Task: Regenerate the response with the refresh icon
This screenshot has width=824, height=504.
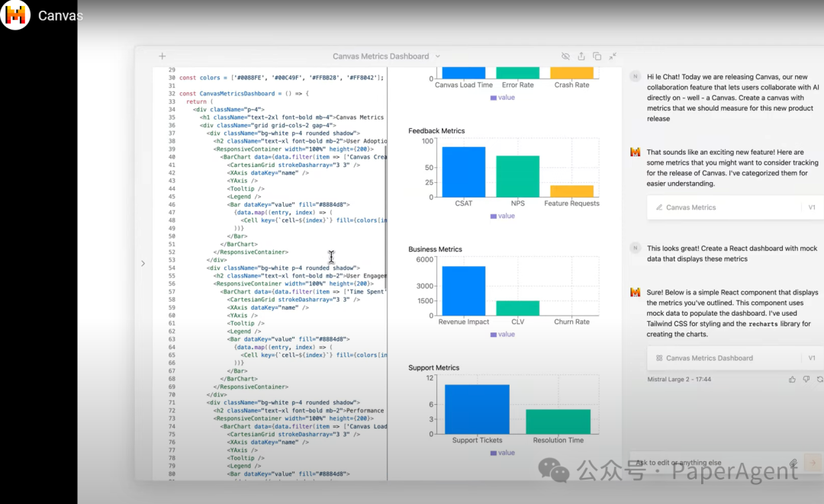Action: [x=819, y=379]
